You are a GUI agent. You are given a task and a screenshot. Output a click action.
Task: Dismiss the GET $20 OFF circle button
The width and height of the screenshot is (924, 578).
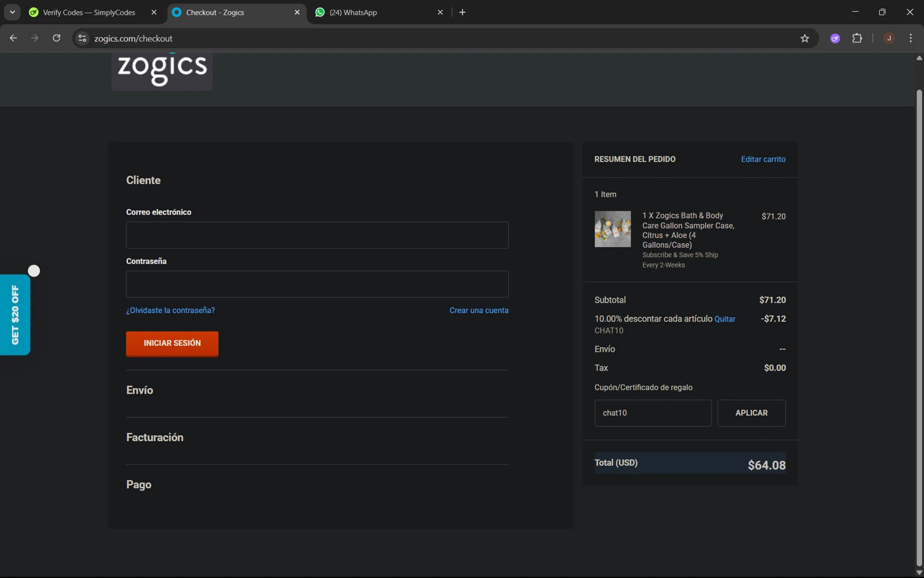point(34,271)
